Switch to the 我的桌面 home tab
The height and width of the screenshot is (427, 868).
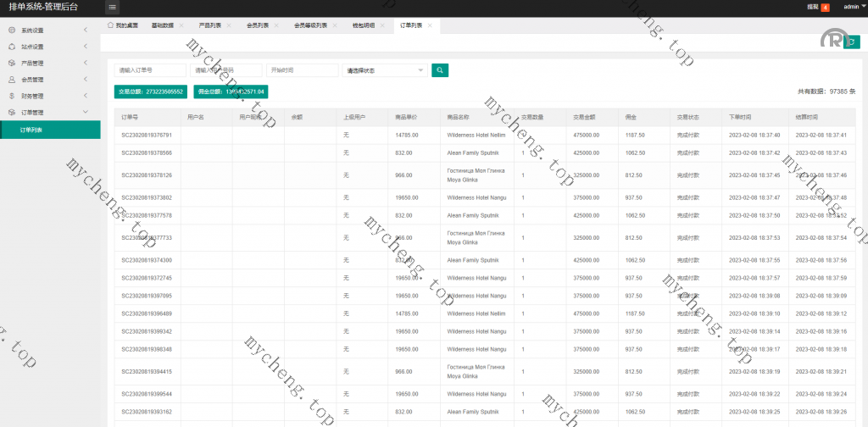point(122,25)
